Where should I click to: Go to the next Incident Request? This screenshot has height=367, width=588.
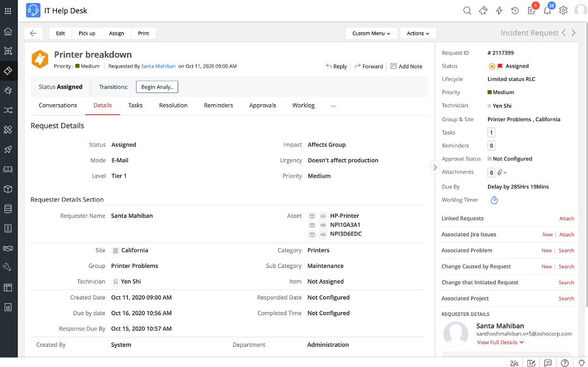point(573,33)
